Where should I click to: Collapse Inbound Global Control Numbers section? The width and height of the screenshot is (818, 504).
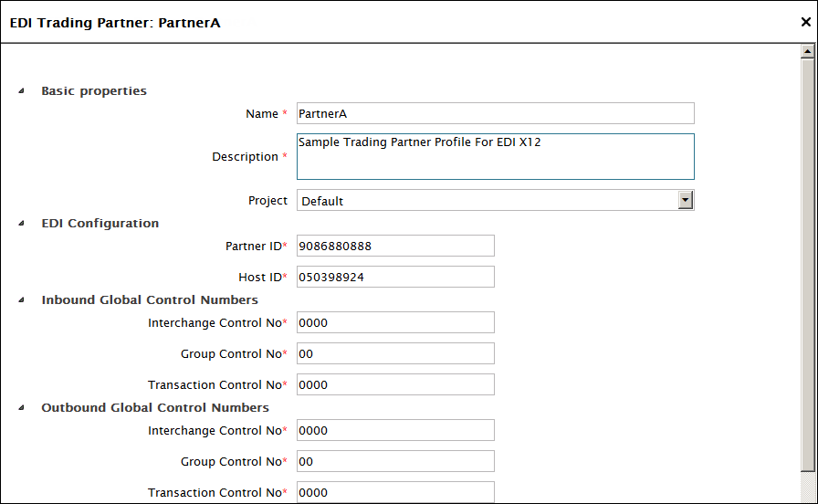[21, 300]
